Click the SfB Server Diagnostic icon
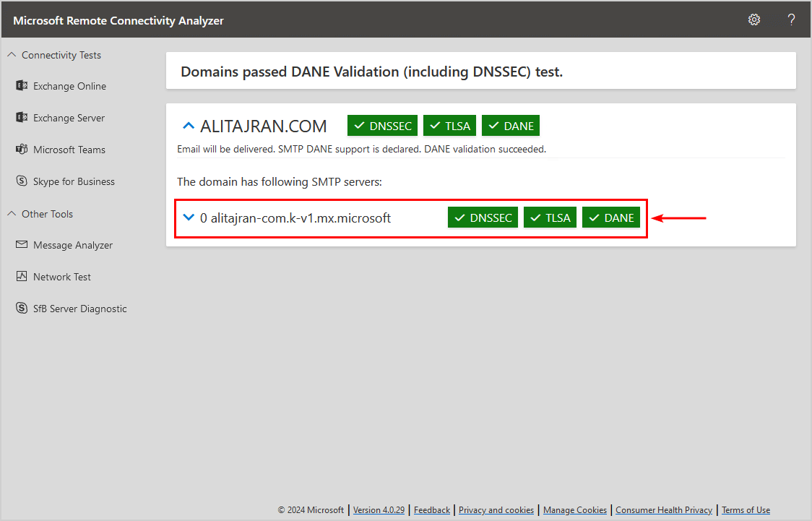Image resolution: width=812 pixels, height=521 pixels. (22, 308)
